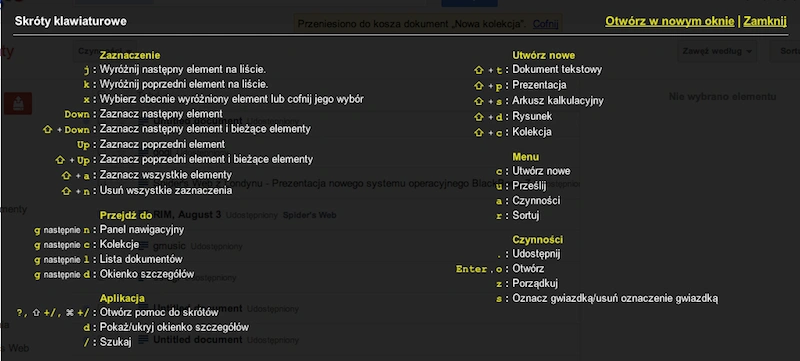Click the Sortuj dropdown at top right
The height and width of the screenshot is (361, 800).
pyautogui.click(x=786, y=51)
